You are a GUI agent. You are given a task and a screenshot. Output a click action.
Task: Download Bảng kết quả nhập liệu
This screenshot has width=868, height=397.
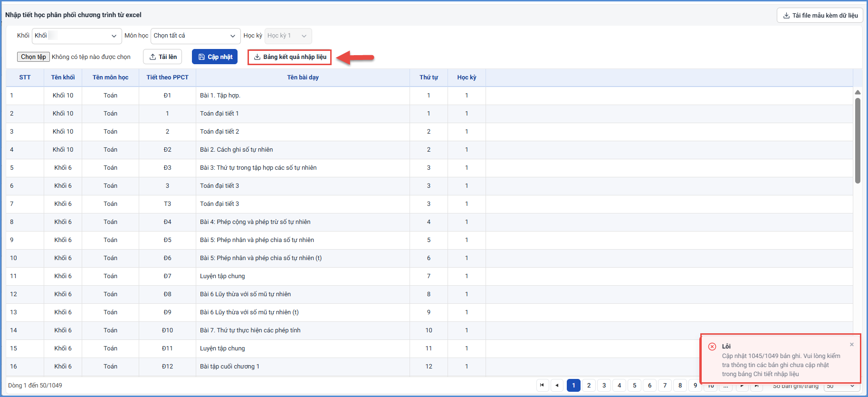[x=290, y=57]
